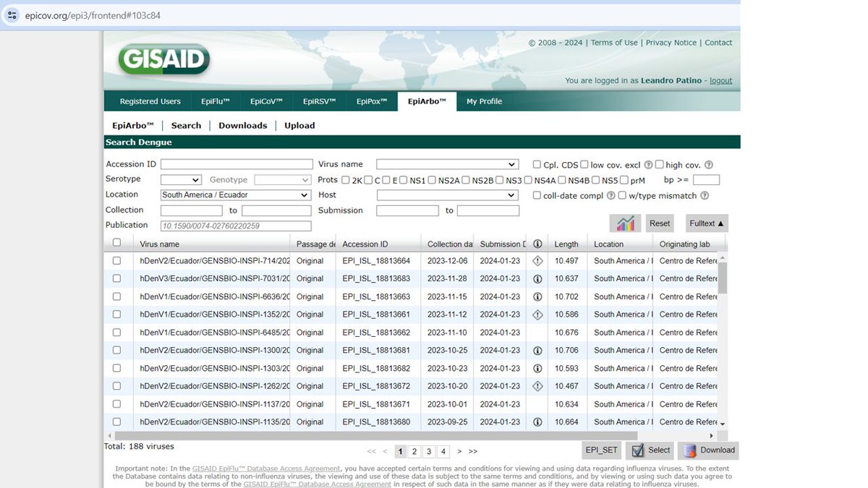Open Location dropdown showing South America / Ecuador
The height and width of the screenshot is (488, 868).
click(x=236, y=195)
